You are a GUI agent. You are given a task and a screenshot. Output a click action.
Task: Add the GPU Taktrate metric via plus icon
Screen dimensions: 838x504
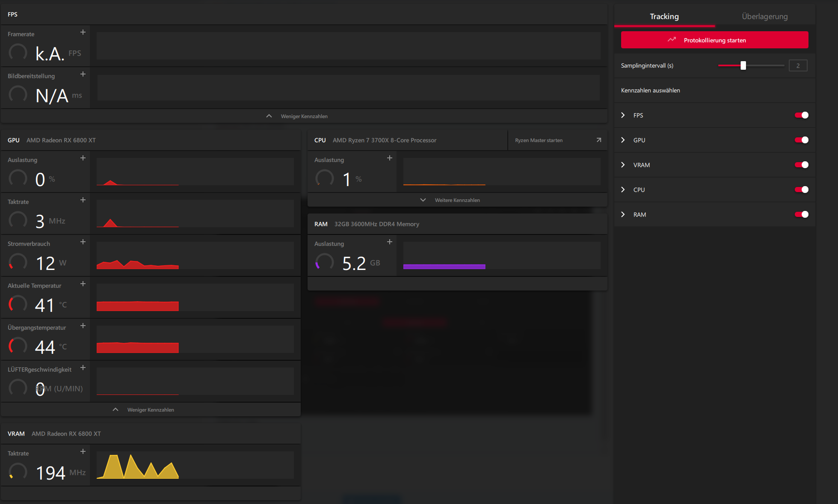pyautogui.click(x=83, y=200)
